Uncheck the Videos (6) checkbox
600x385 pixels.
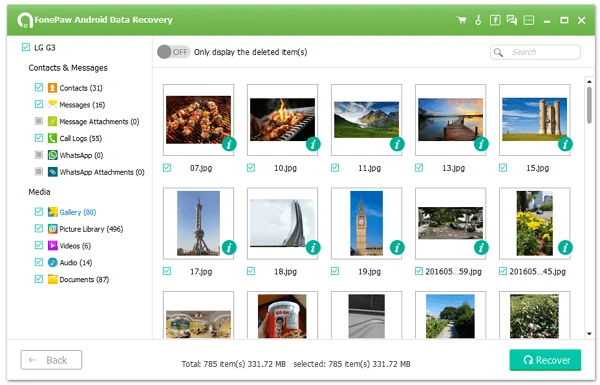coord(39,245)
